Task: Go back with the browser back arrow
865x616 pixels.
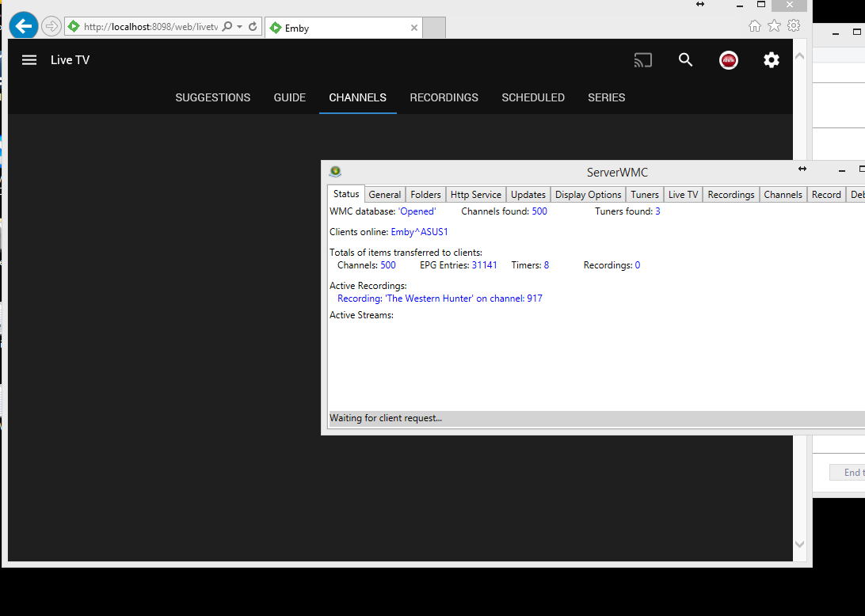Action: [x=24, y=25]
